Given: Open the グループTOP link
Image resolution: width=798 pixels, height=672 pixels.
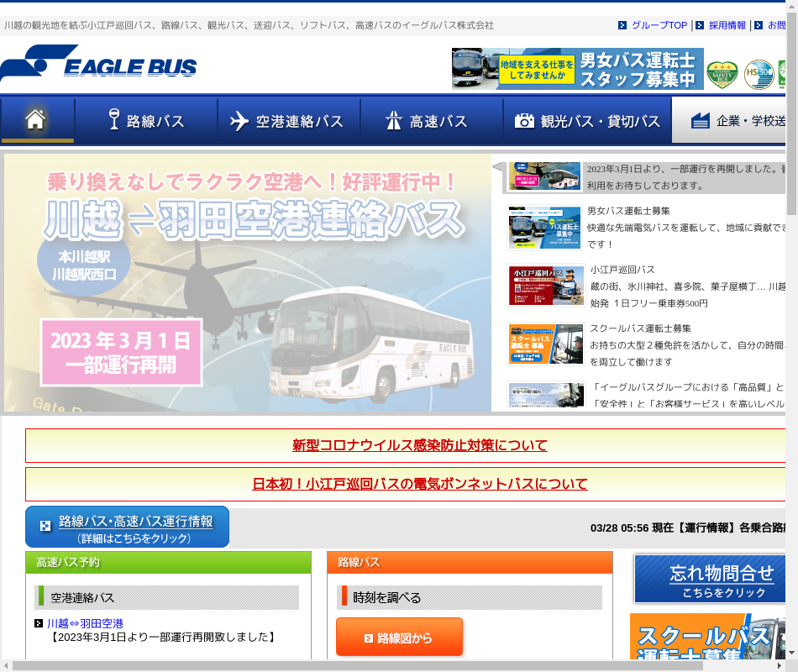Looking at the screenshot, I should [x=659, y=25].
